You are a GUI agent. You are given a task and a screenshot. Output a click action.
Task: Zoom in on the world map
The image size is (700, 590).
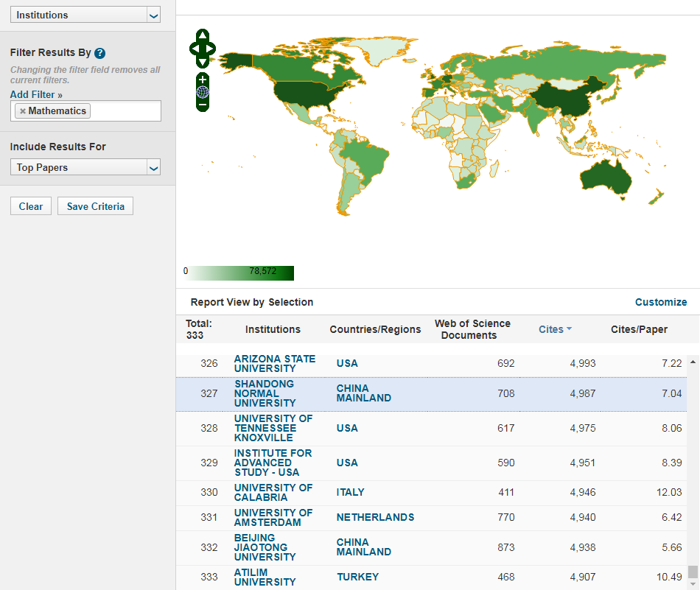[203, 80]
